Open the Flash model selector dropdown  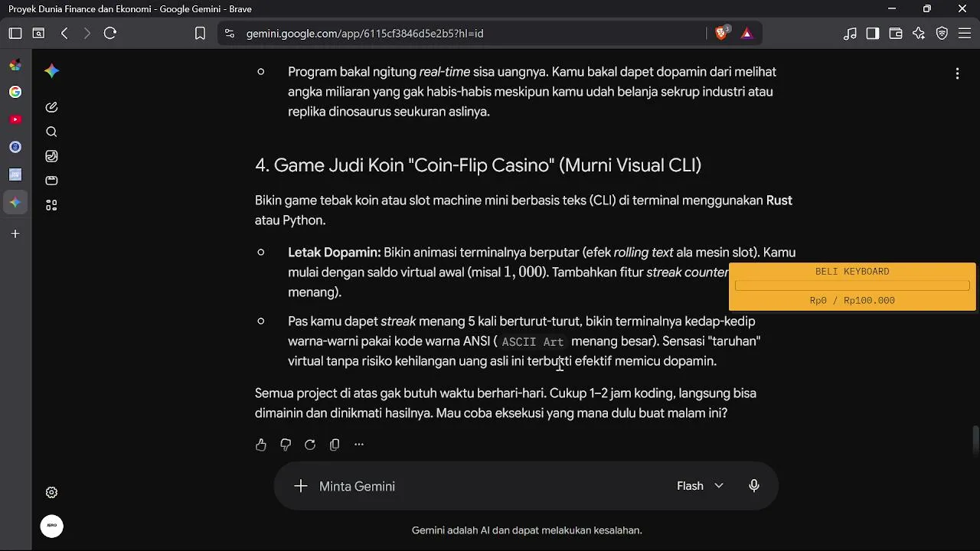coord(700,486)
